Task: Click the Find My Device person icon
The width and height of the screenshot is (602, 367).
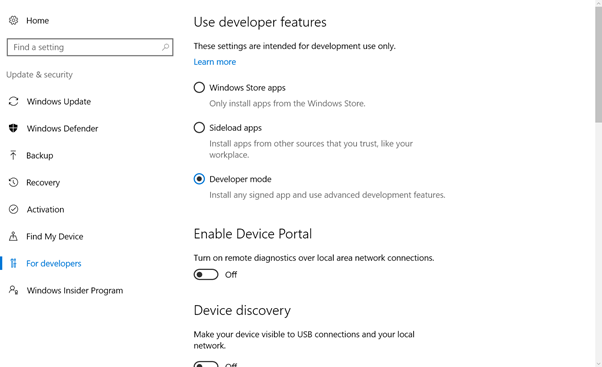Action: coord(13,236)
